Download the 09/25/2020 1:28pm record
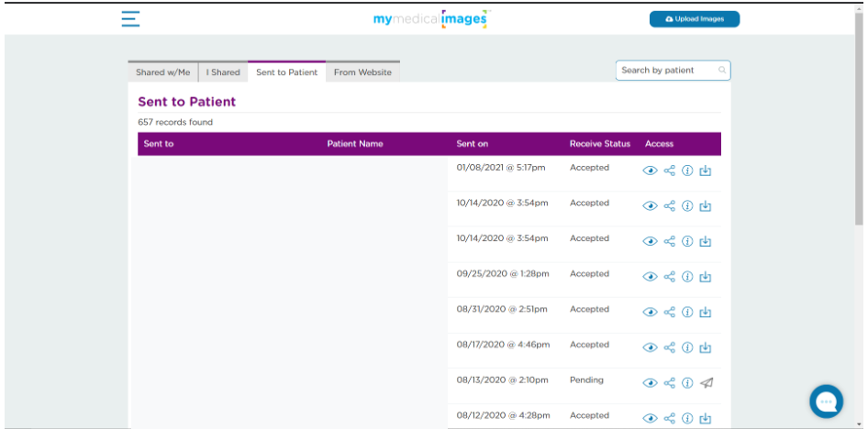This screenshot has width=868, height=429. click(706, 277)
